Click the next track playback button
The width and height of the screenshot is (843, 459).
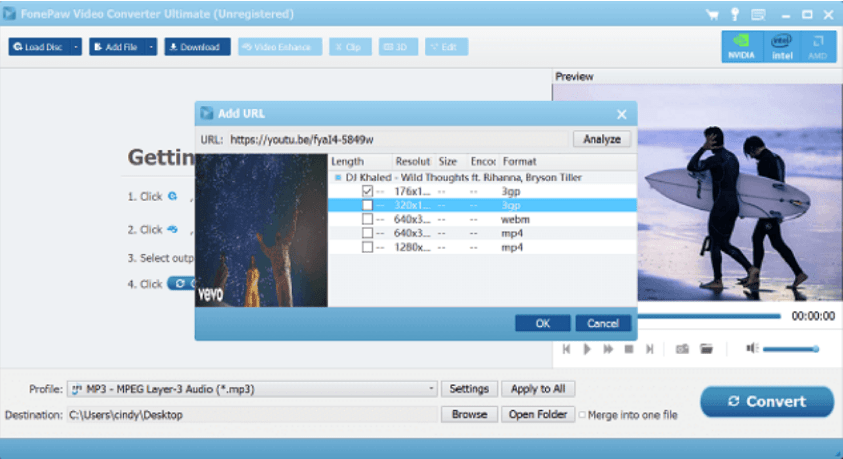(649, 349)
